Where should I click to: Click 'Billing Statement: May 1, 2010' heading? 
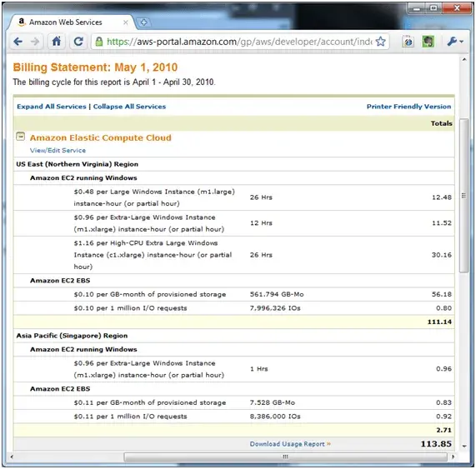click(x=95, y=67)
